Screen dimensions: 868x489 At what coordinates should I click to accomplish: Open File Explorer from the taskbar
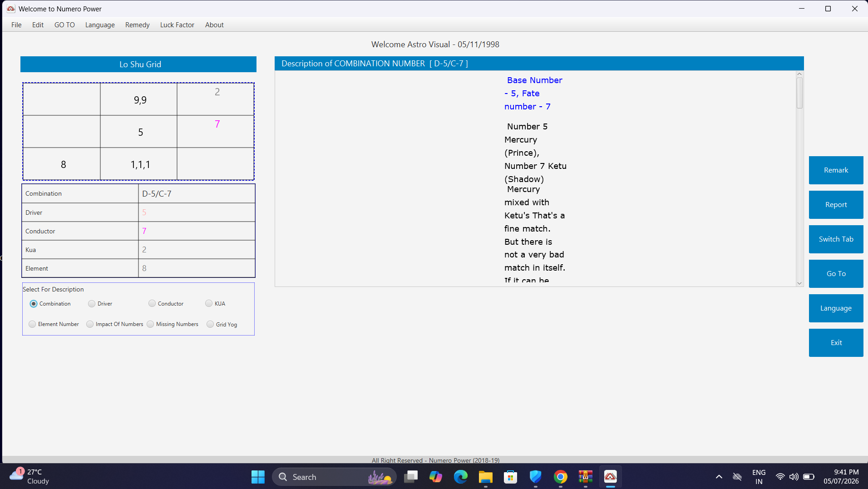point(486,477)
